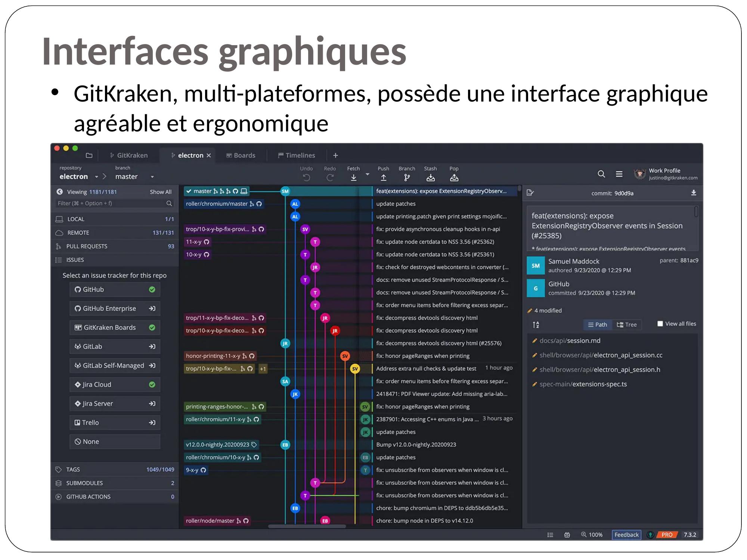Screen dimensions: 747x560
Task: Click Show All in the left panel
Action: [x=161, y=192]
